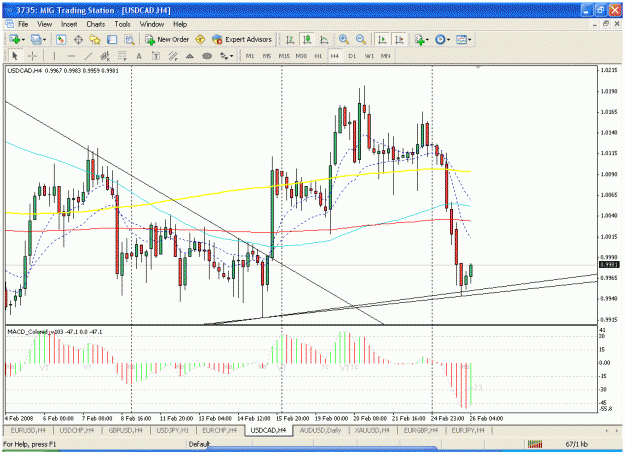Select the Equidistant Channel tool
This screenshot has width=625, height=452.
pyautogui.click(x=105, y=56)
